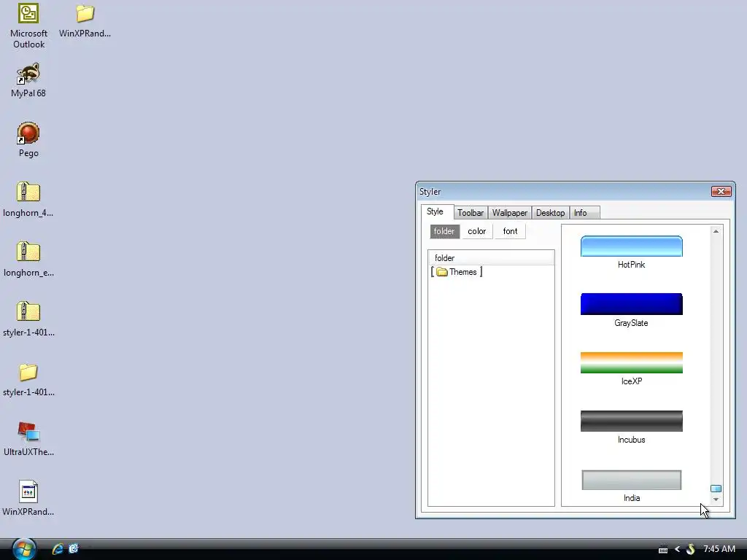This screenshot has width=747, height=560.
Task: Open the Start menu orb
Action: [x=24, y=549]
